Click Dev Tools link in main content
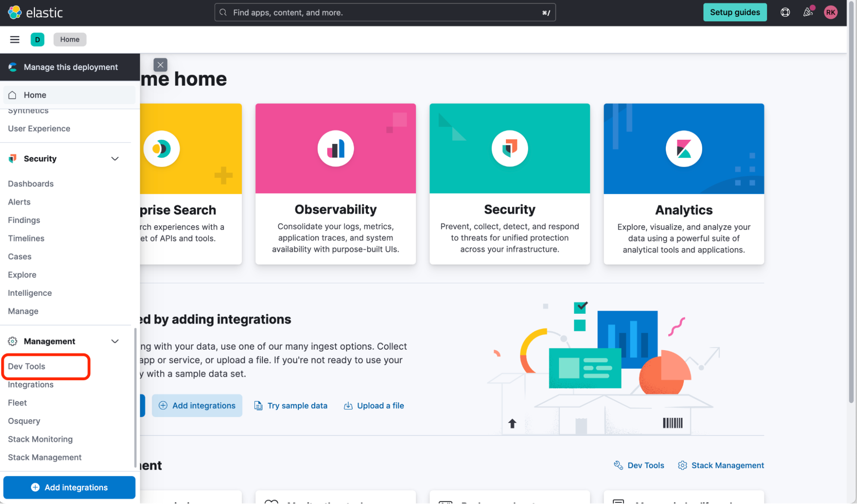This screenshot has width=857, height=504. (639, 465)
